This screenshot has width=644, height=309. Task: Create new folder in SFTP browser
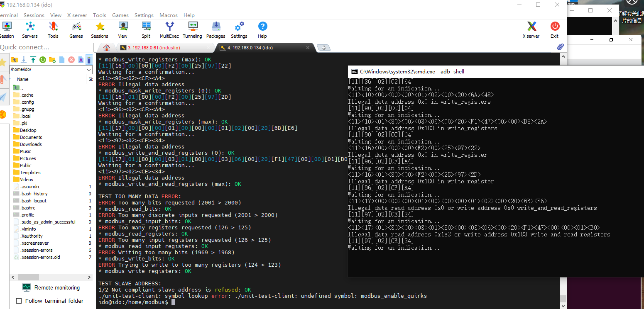click(x=52, y=60)
